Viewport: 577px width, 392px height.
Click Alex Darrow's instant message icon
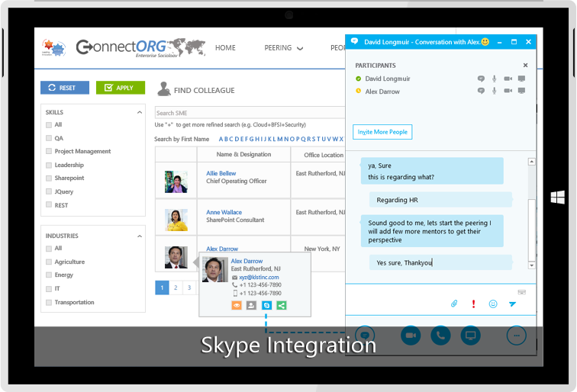pyautogui.click(x=481, y=91)
